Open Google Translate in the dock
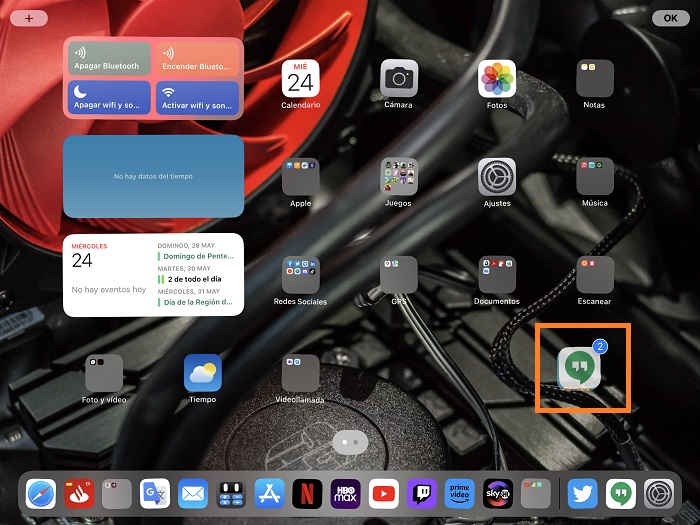This screenshot has height=525, width=700. click(155, 494)
